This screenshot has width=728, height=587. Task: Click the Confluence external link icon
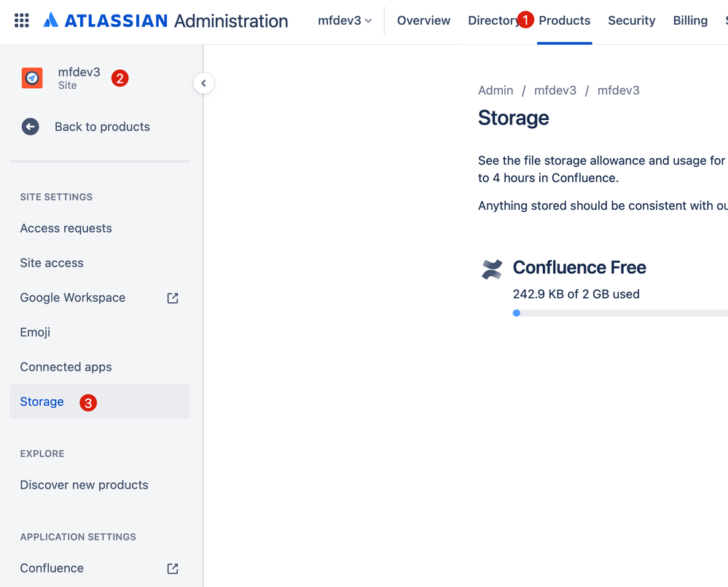173,569
